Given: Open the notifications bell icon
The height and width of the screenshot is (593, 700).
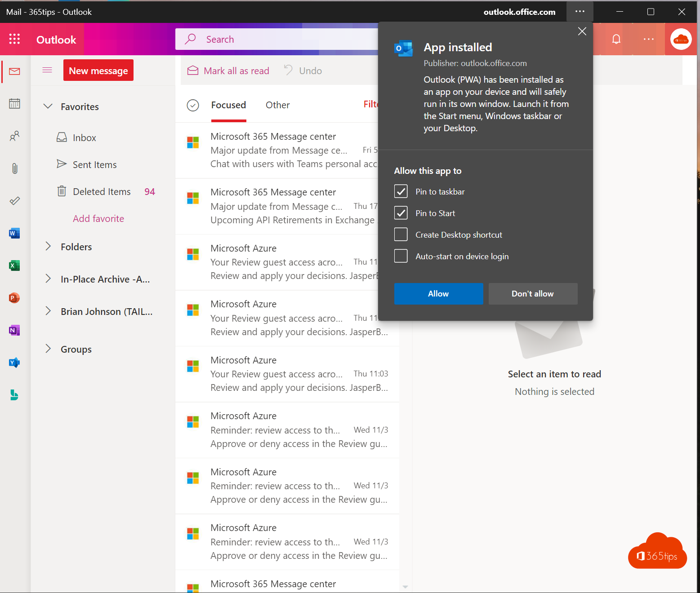Looking at the screenshot, I should pos(616,39).
